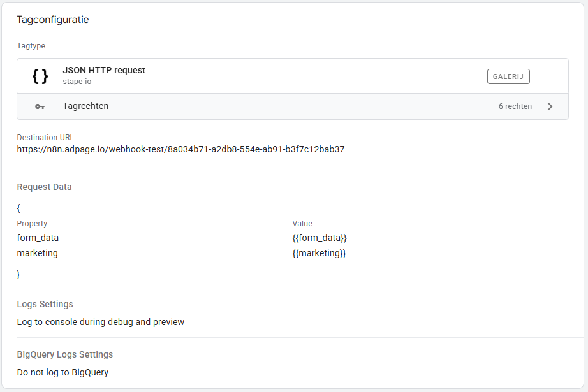Viewport: 588px width, 392px height.
Task: Open the Tagrechten permissions row
Action: [x=85, y=106]
